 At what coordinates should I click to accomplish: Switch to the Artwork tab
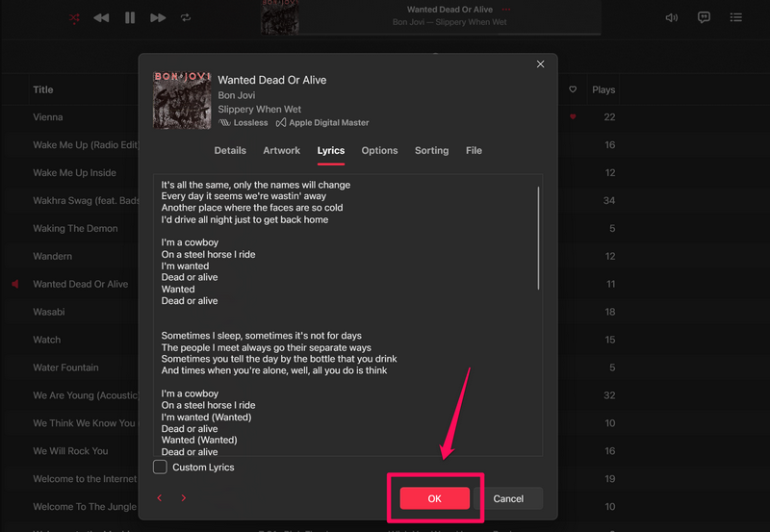point(281,151)
